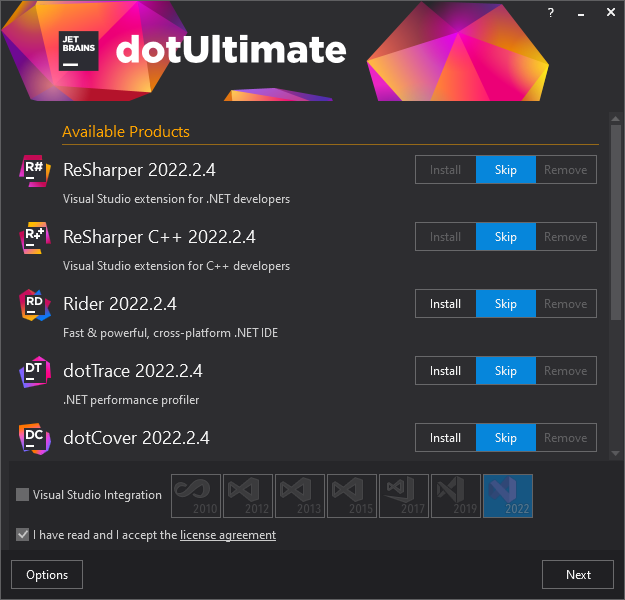Viewport: 625px width, 600px height.
Task: Uncheck the license agreement acceptance checkbox
Action: [x=22, y=534]
